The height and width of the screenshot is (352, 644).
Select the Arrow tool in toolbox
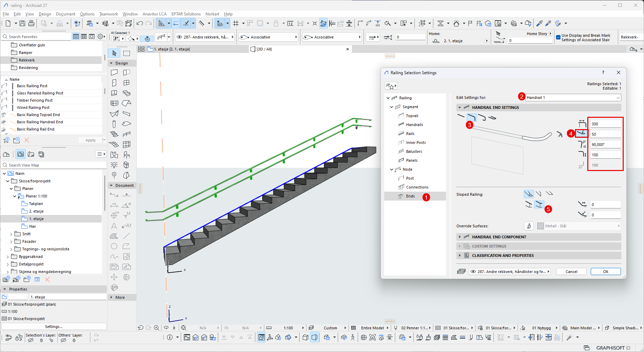(114, 53)
